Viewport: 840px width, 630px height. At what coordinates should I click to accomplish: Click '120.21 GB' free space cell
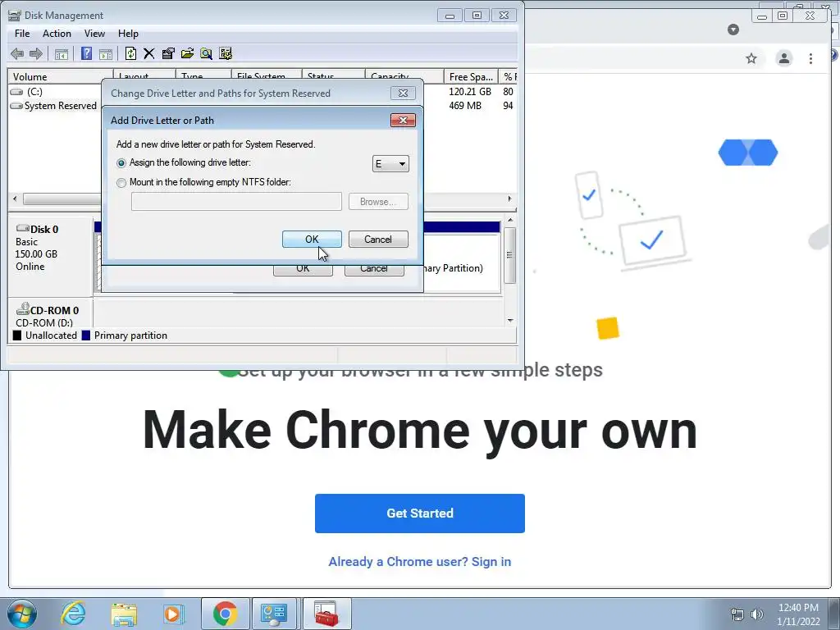470,92
